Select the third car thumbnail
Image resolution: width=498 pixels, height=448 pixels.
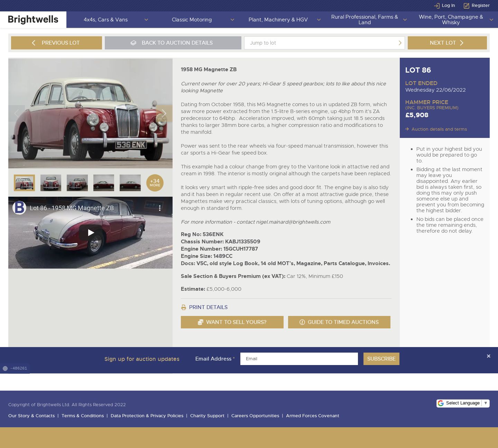pyautogui.click(x=77, y=183)
